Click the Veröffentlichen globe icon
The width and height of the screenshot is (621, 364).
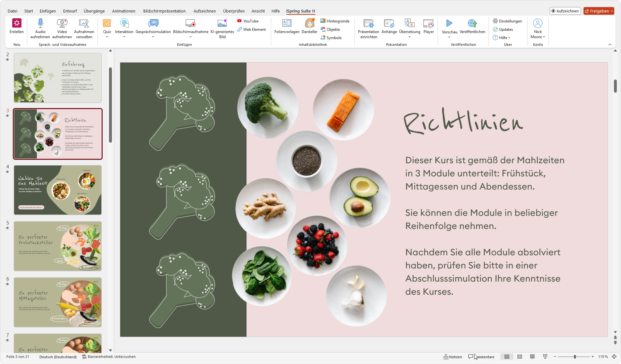tap(472, 23)
